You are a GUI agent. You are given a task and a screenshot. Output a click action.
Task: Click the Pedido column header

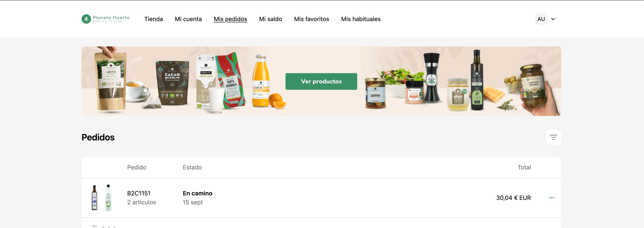137,167
